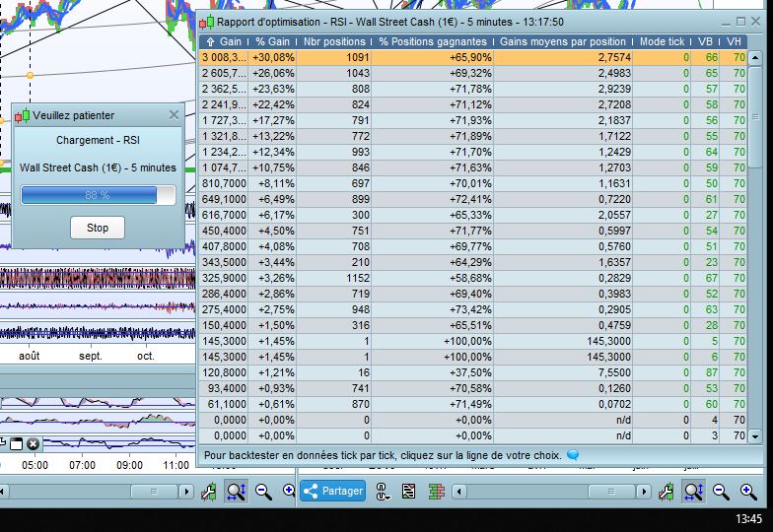The height and width of the screenshot is (532, 773).
Task: Sort by % Positions gagnantes header
Action: pyautogui.click(x=433, y=41)
